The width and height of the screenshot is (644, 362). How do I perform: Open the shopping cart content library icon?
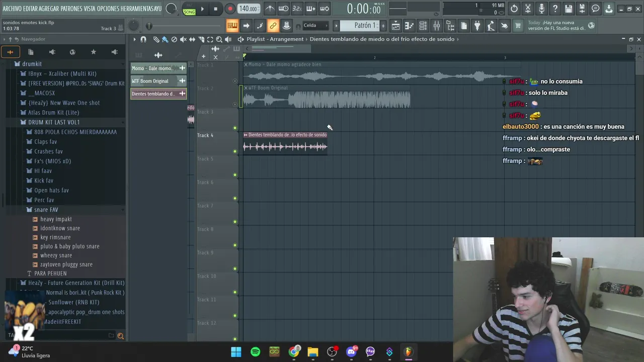point(518,26)
